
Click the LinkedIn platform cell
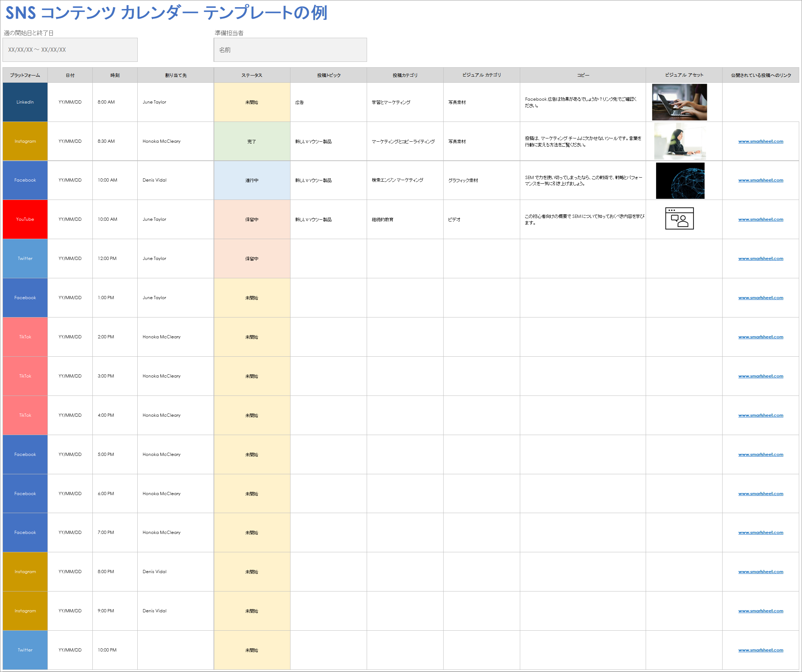pos(24,102)
